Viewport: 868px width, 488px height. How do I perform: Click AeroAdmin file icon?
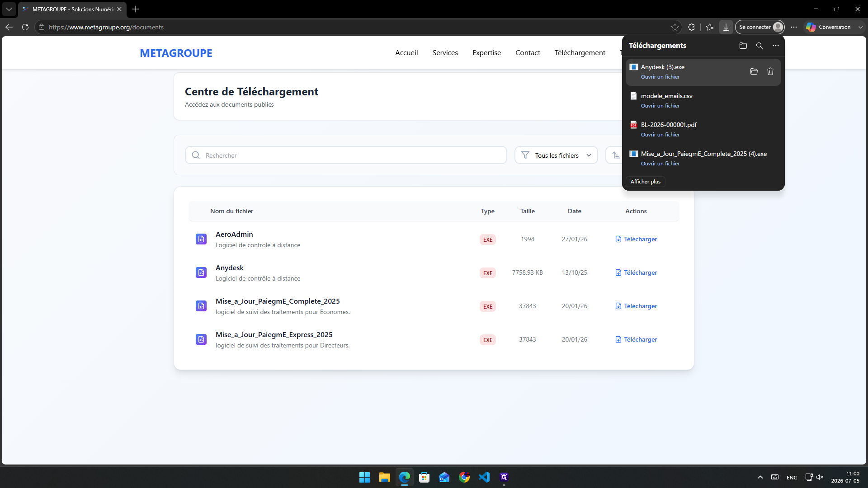click(x=201, y=239)
